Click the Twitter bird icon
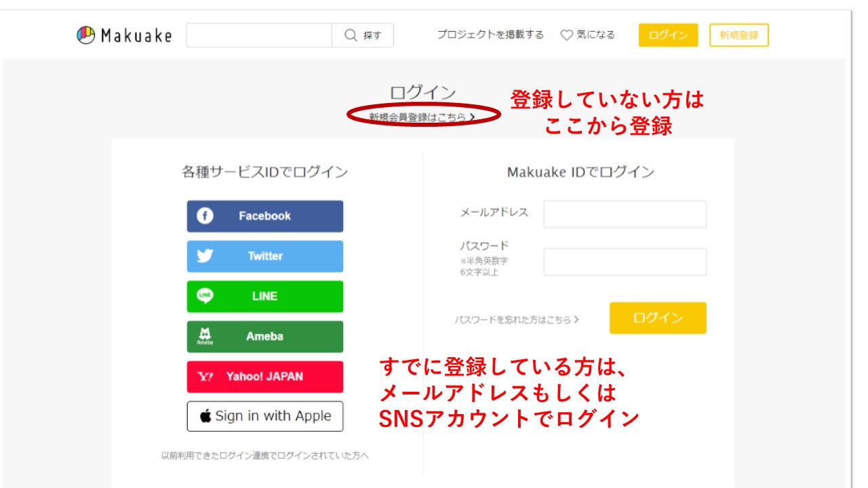868x488 pixels. tap(205, 256)
